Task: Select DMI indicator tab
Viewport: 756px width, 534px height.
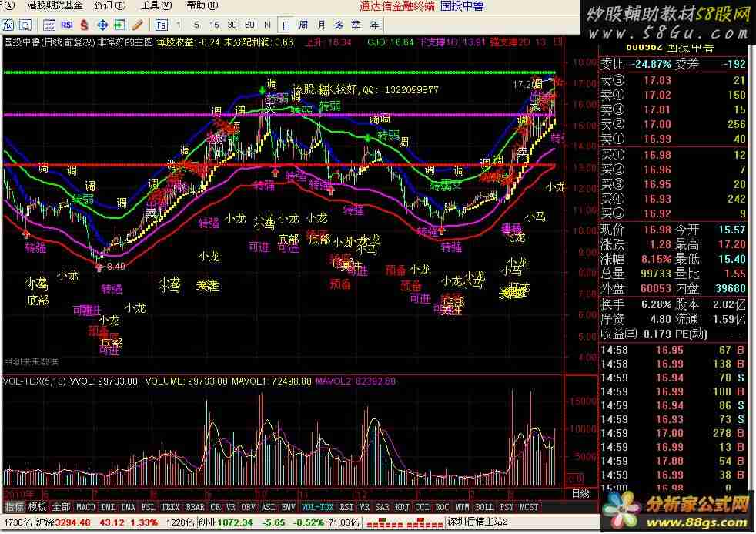Action: point(109,507)
